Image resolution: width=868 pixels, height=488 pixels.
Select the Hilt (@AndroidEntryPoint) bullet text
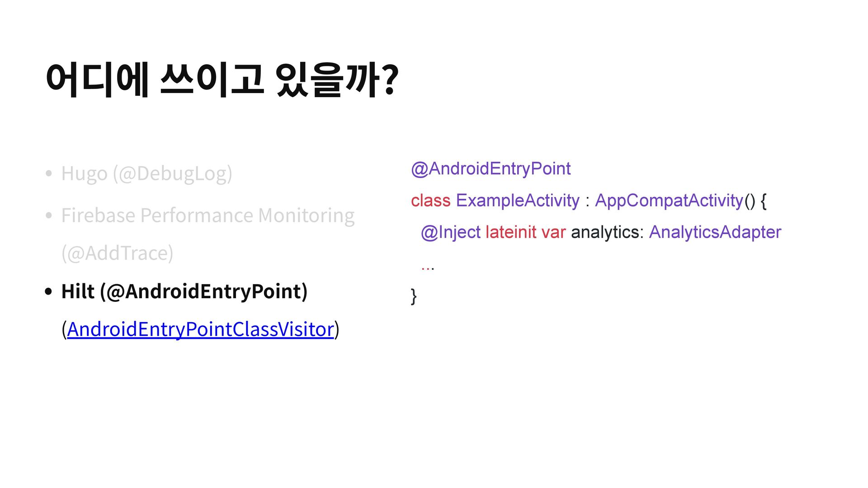click(184, 291)
